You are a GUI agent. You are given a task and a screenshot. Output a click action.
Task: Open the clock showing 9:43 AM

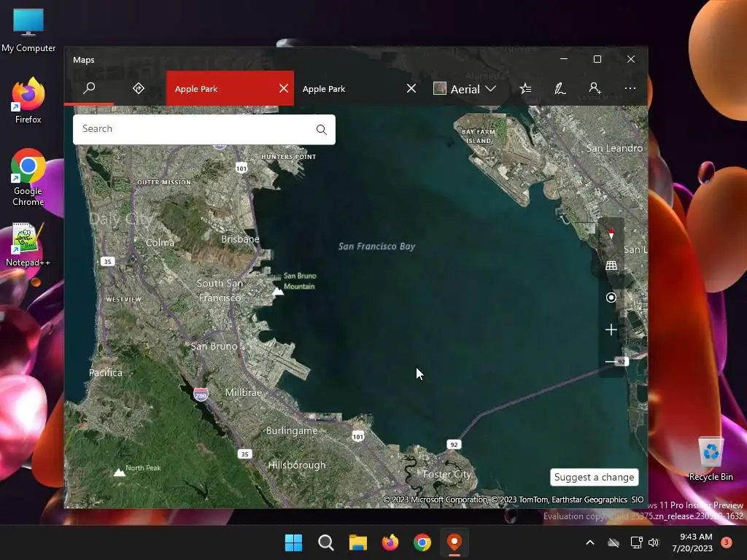692,542
